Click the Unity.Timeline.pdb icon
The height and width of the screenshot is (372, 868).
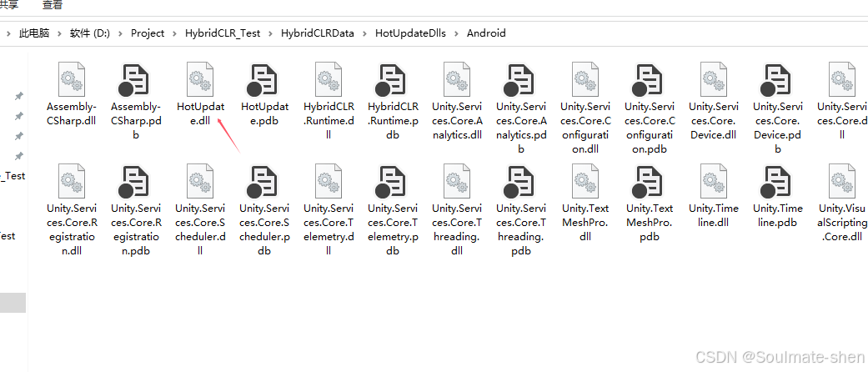point(776,183)
